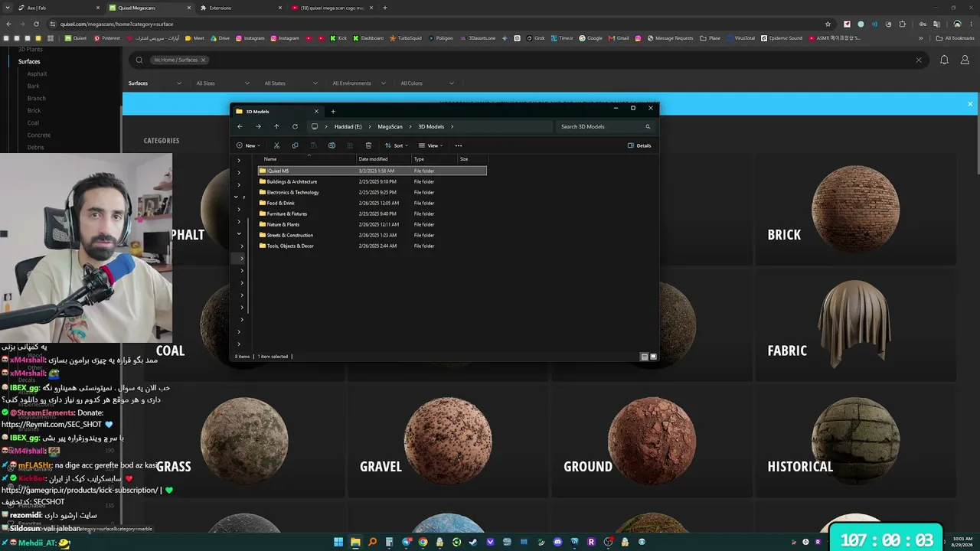
Task: Open the FABRIC surface category thumbnail
Action: (x=856, y=325)
